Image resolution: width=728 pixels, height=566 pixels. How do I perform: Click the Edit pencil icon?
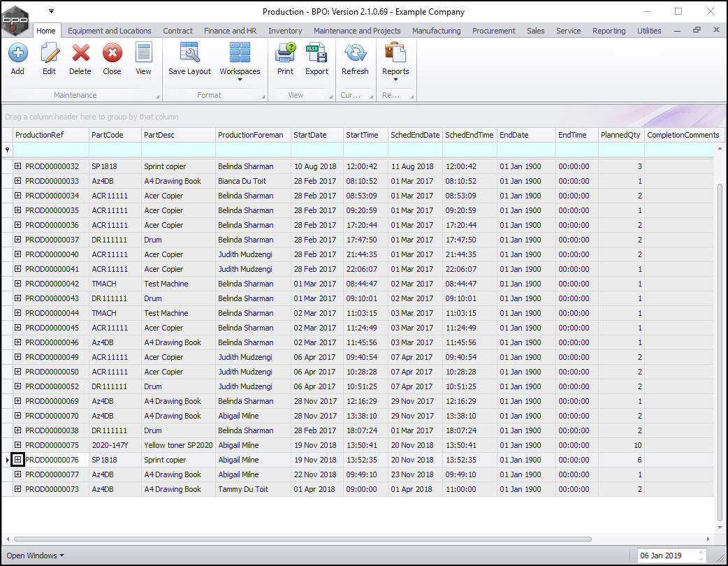coord(49,53)
